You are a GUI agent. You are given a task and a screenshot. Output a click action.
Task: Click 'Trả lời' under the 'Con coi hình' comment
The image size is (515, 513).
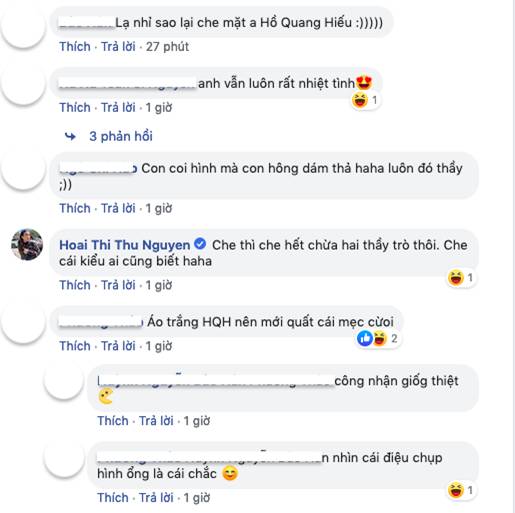(x=118, y=208)
